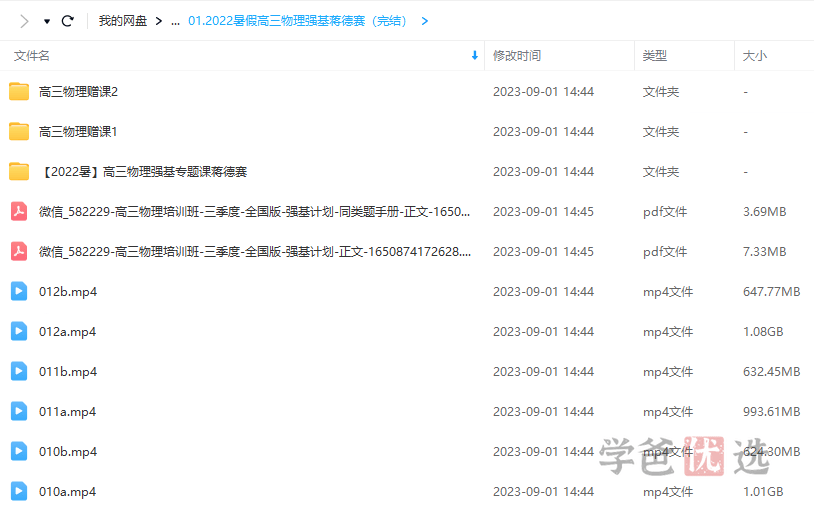
Task: Select file name 010a.mp4
Action: pyautogui.click(x=67, y=492)
